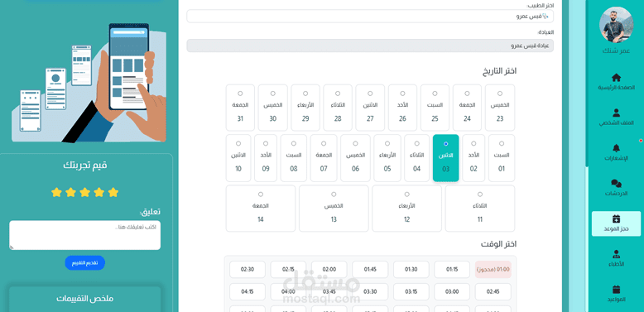Pick the 02:15 time slot
The width and height of the screenshot is (644, 312).
288,270
